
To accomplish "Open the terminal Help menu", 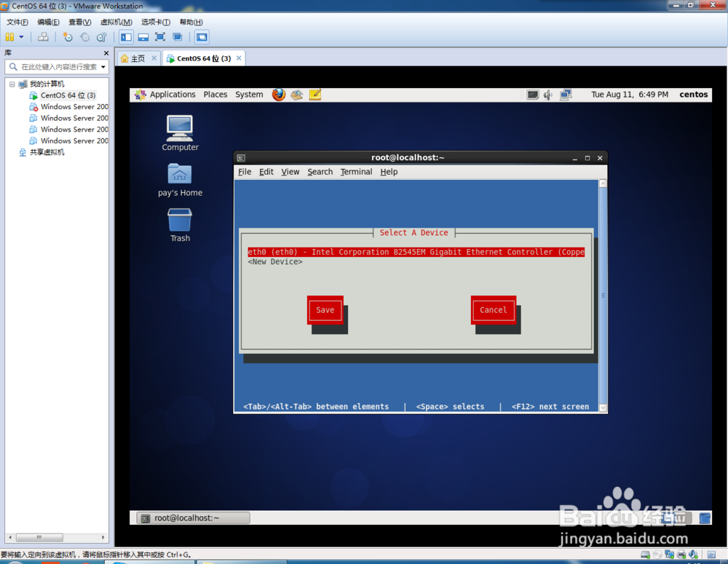I will (x=389, y=172).
